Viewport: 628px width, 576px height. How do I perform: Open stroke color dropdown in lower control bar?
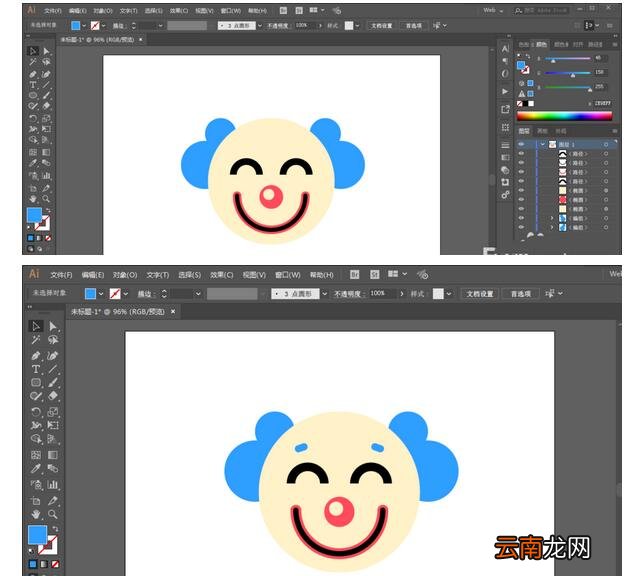click(x=125, y=294)
